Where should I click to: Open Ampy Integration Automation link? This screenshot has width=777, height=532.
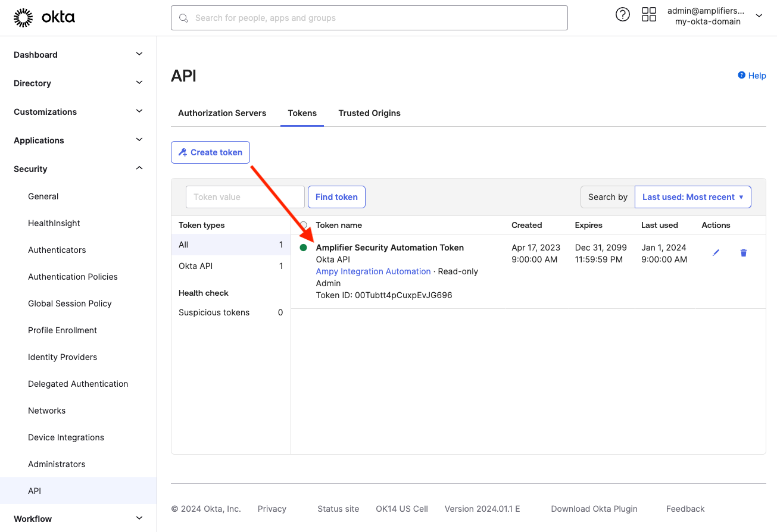(373, 271)
